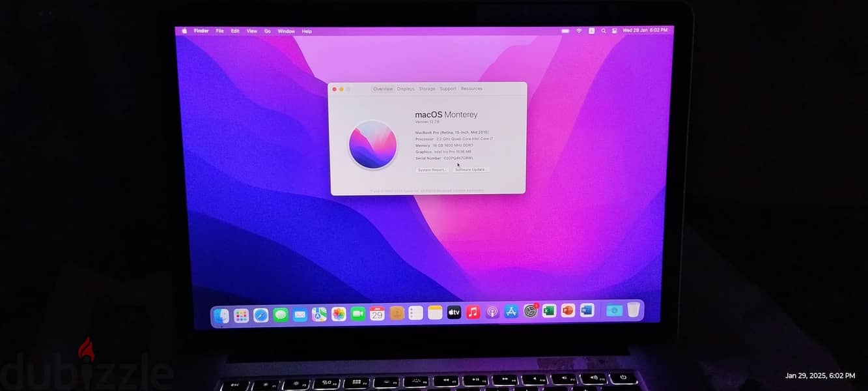The height and width of the screenshot is (391, 868).
Task: Open the Window menu
Action: click(x=287, y=31)
